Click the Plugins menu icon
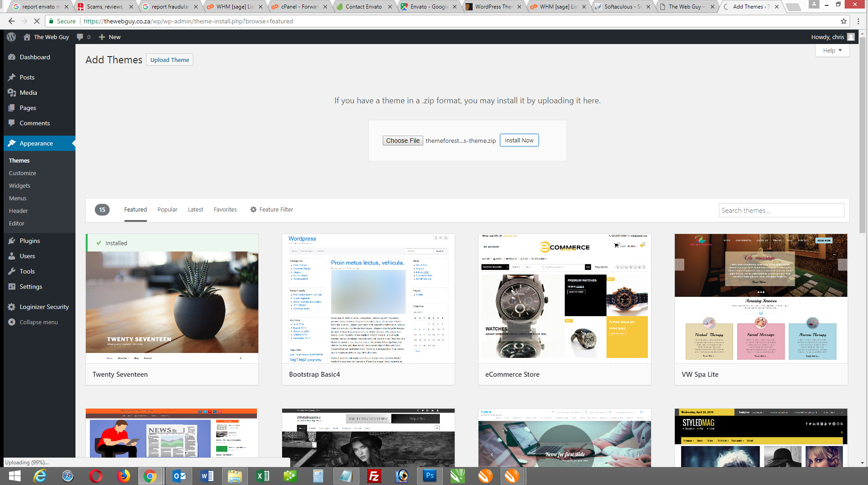The width and height of the screenshot is (868, 485). (x=13, y=240)
